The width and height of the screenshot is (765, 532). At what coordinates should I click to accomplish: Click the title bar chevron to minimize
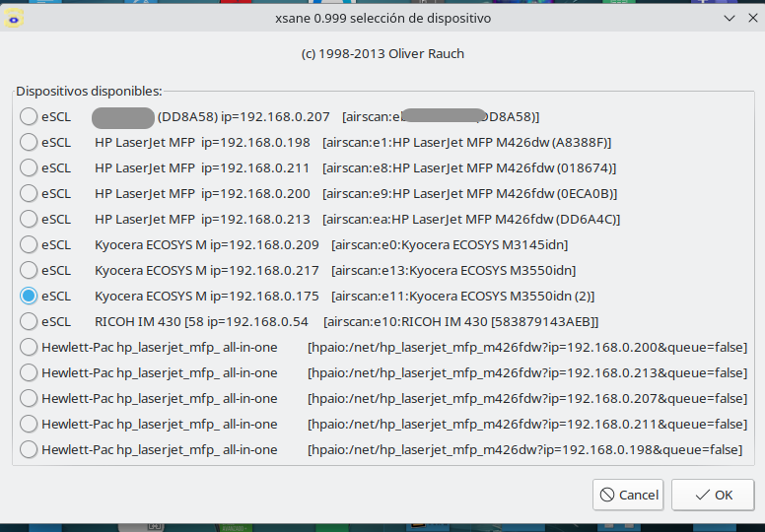[x=729, y=19]
